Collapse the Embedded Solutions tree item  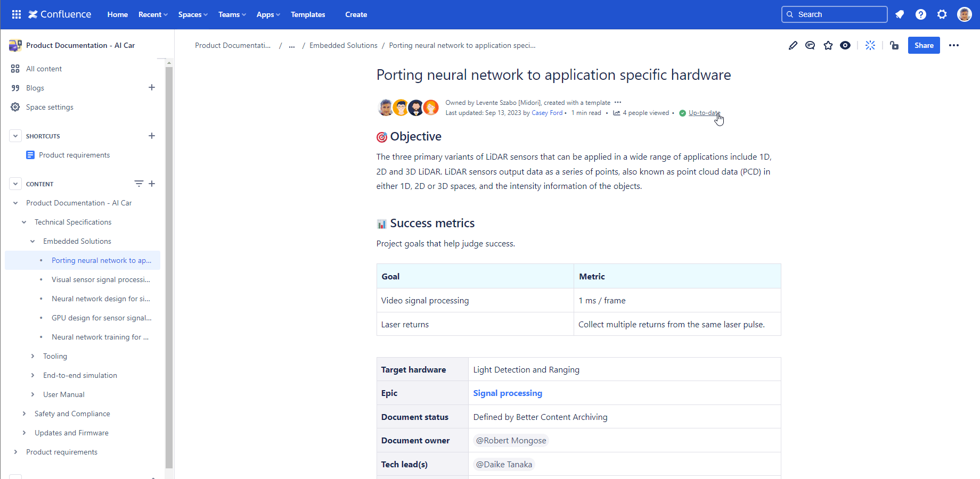click(x=33, y=241)
